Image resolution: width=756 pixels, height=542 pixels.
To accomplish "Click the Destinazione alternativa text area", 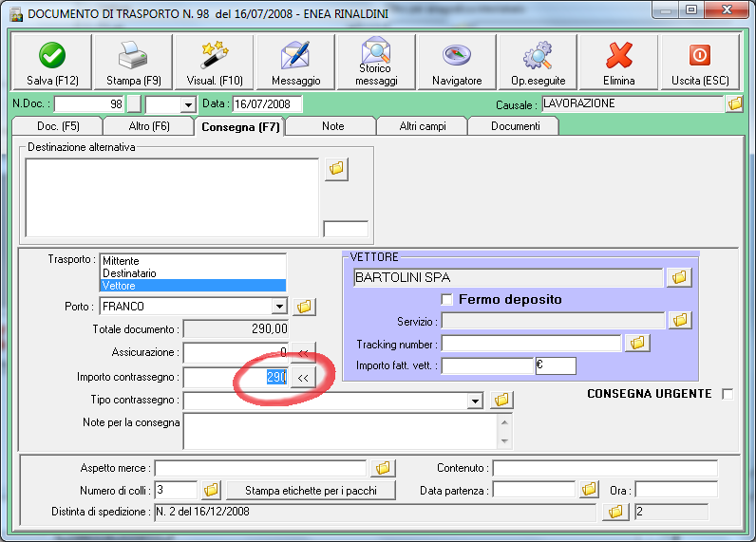I will [172, 197].
